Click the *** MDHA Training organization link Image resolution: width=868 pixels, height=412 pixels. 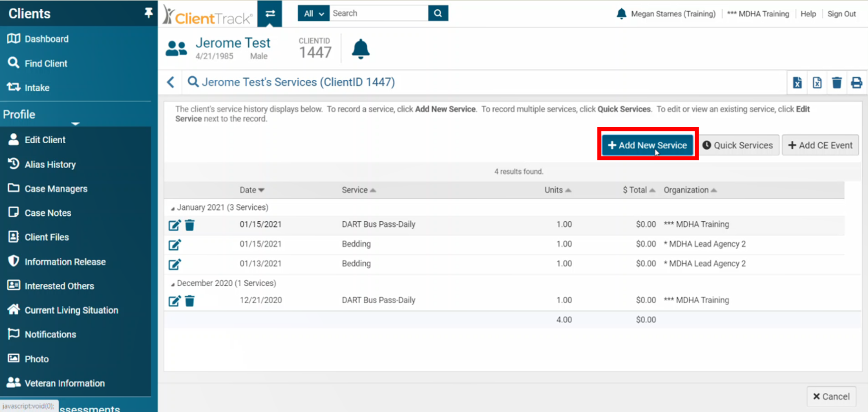point(758,14)
